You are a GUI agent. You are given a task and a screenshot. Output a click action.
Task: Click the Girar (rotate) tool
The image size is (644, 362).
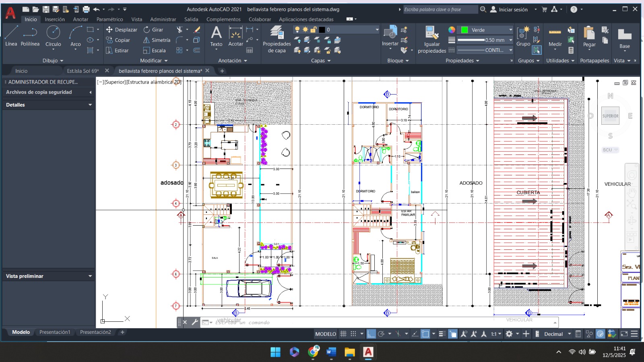(x=153, y=30)
